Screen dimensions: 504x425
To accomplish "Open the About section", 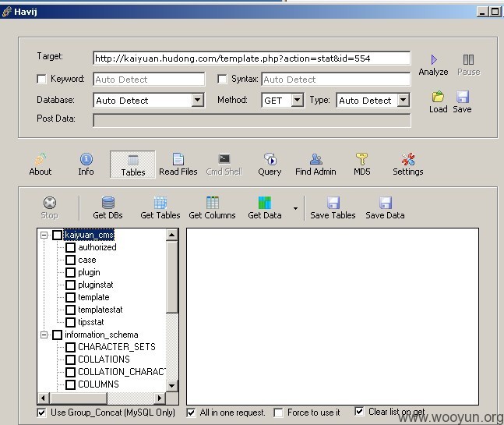I will (x=41, y=165).
